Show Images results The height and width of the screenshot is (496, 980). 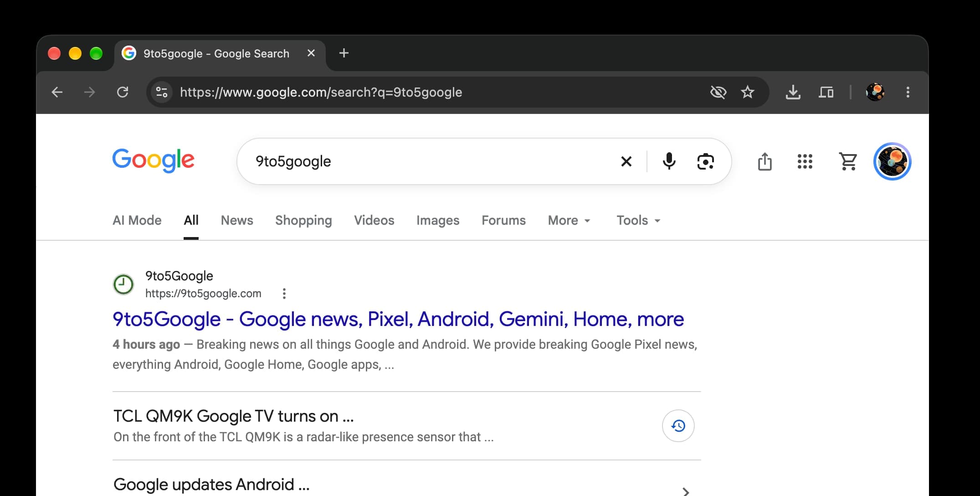[x=438, y=221]
